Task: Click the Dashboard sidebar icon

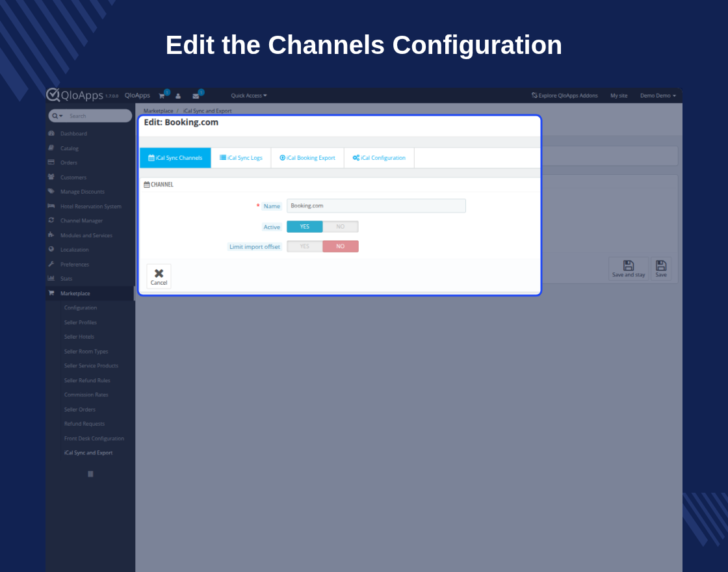Action: pos(51,133)
